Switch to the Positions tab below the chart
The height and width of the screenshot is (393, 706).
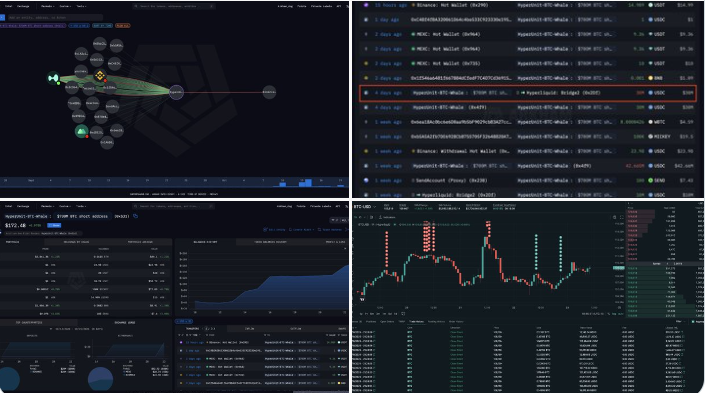point(371,321)
